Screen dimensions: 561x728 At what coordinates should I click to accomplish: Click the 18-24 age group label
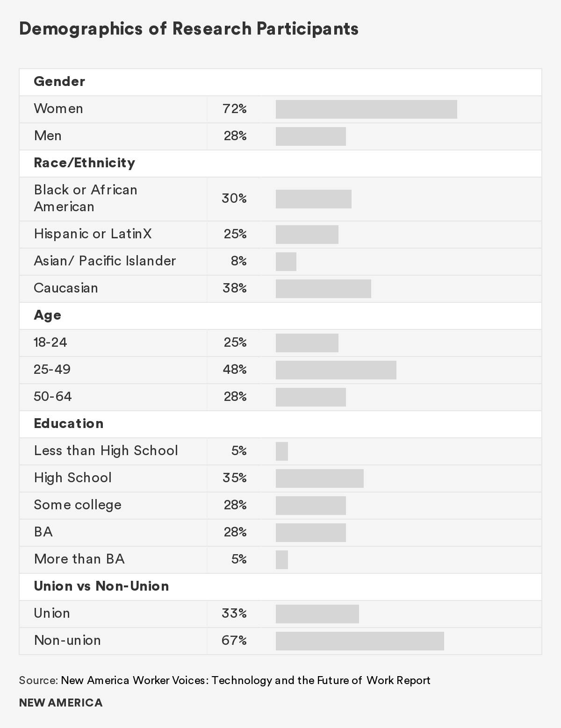click(50, 343)
